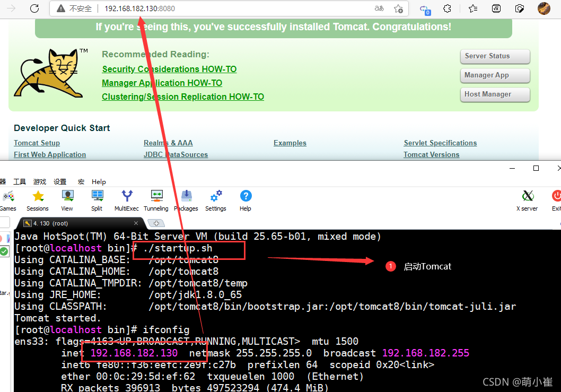Open the Examples link

[x=290, y=143]
